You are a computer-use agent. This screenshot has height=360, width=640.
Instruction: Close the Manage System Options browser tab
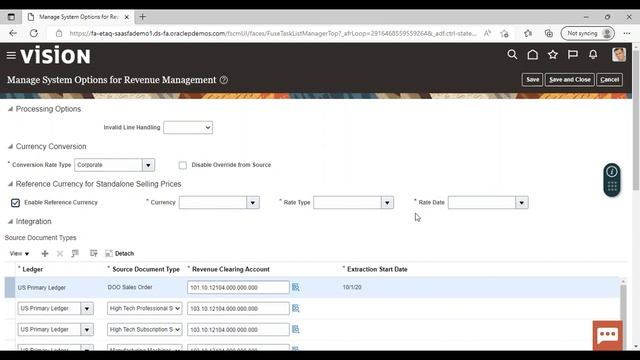point(127,17)
